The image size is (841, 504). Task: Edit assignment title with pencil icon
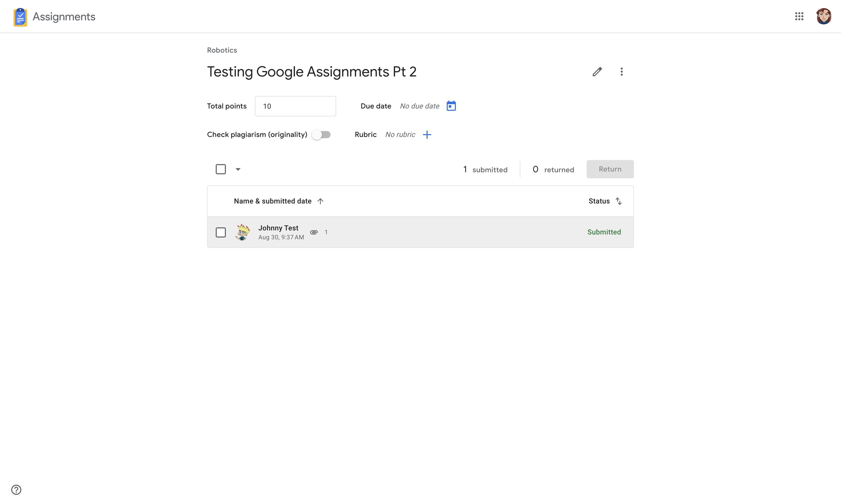597,72
